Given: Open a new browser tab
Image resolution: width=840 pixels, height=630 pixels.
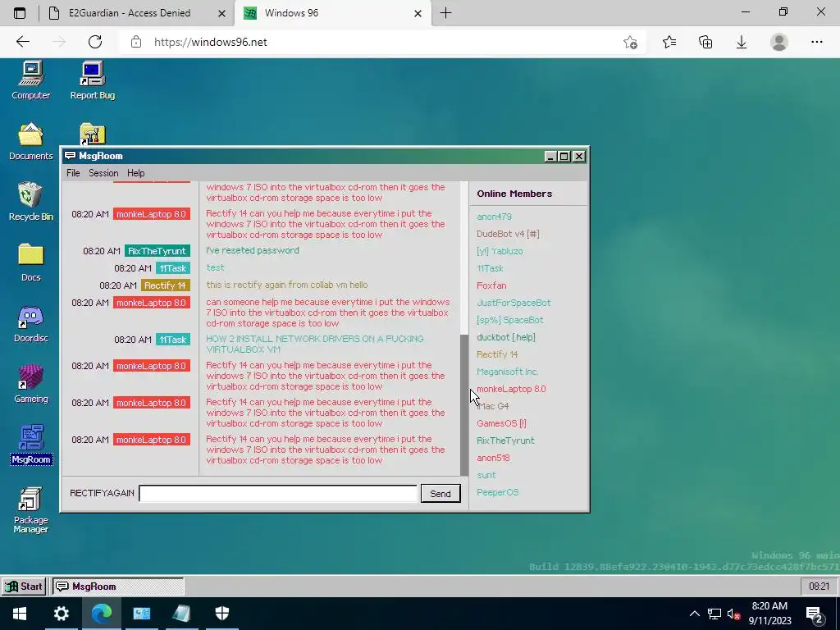Looking at the screenshot, I should (445, 13).
